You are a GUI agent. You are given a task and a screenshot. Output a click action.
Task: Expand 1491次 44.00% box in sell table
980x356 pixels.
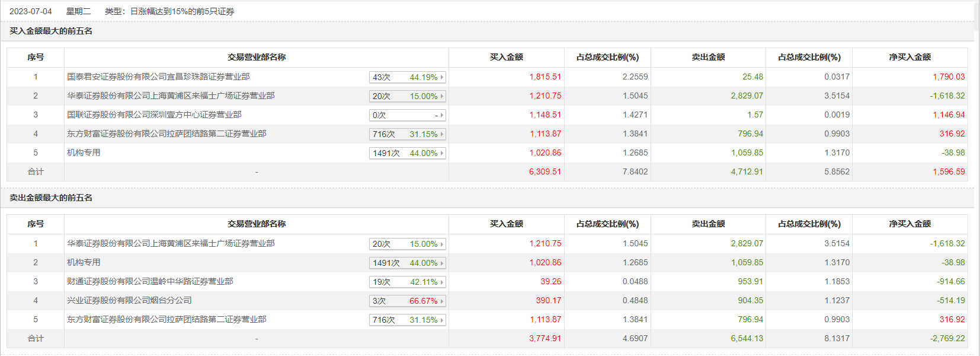tap(442, 263)
